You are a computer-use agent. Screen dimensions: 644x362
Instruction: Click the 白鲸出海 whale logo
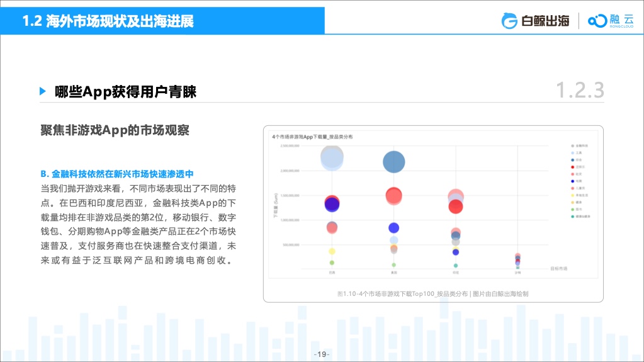click(x=535, y=21)
